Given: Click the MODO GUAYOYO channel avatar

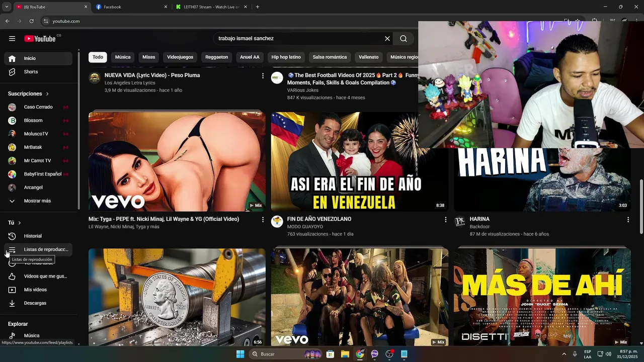Looking at the screenshot, I should coord(277,222).
